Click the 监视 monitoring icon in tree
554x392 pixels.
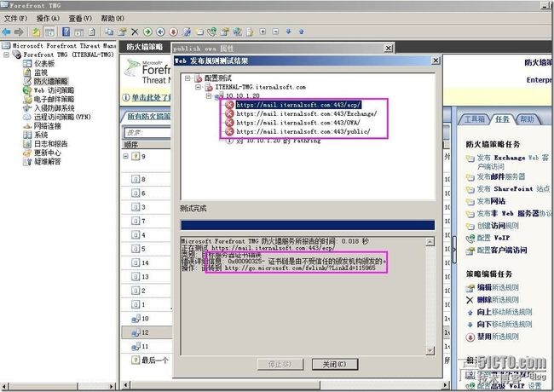[x=27, y=72]
